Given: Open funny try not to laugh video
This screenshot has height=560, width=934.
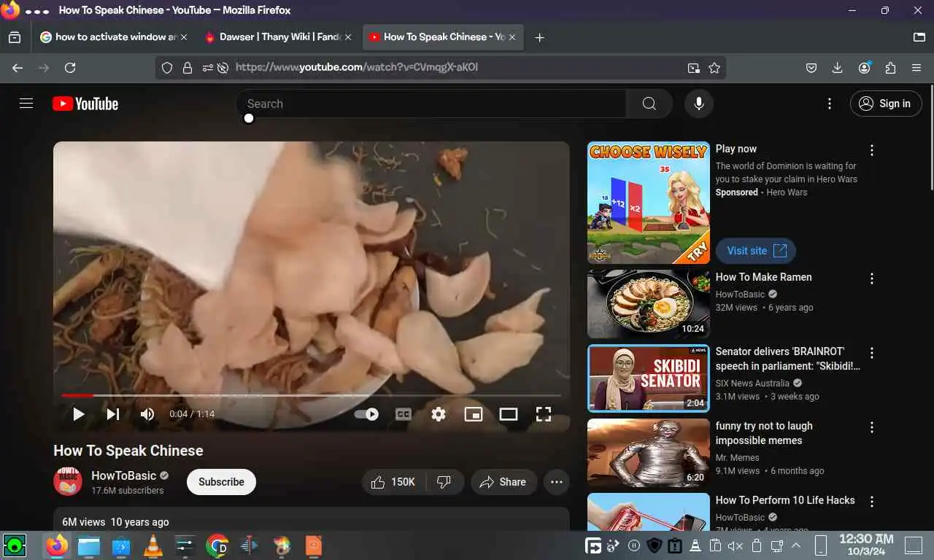Looking at the screenshot, I should (x=649, y=453).
